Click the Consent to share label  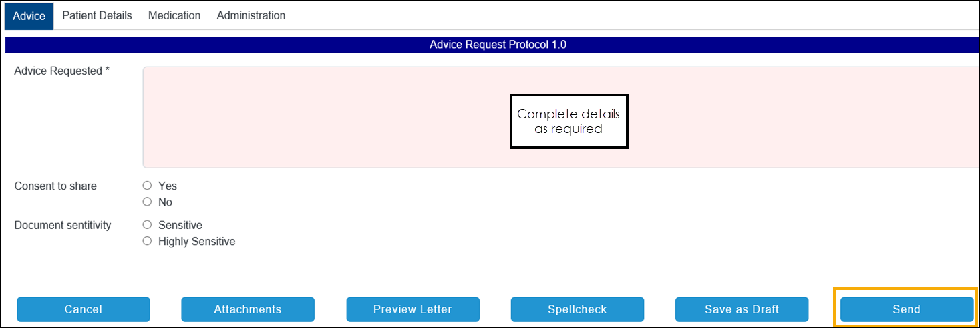click(x=55, y=186)
